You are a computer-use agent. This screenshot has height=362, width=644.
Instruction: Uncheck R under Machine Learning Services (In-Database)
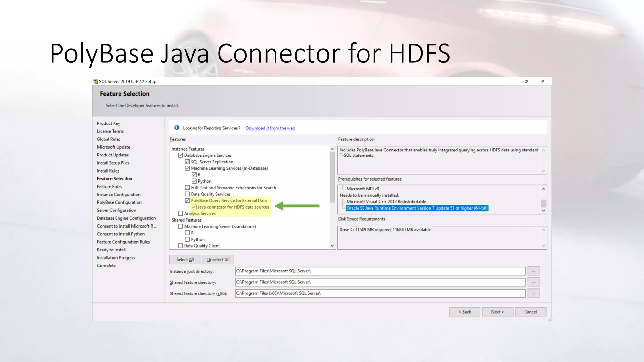[194, 175]
